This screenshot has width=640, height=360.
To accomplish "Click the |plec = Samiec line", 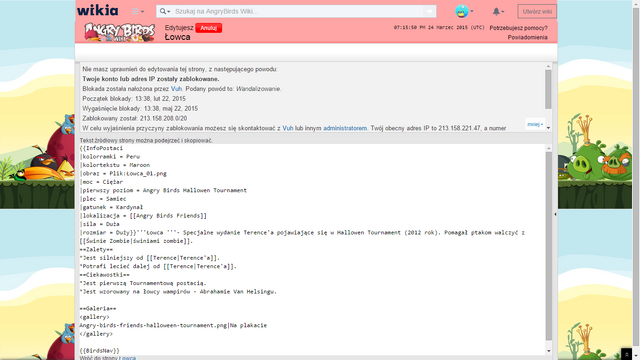I will [x=103, y=199].
